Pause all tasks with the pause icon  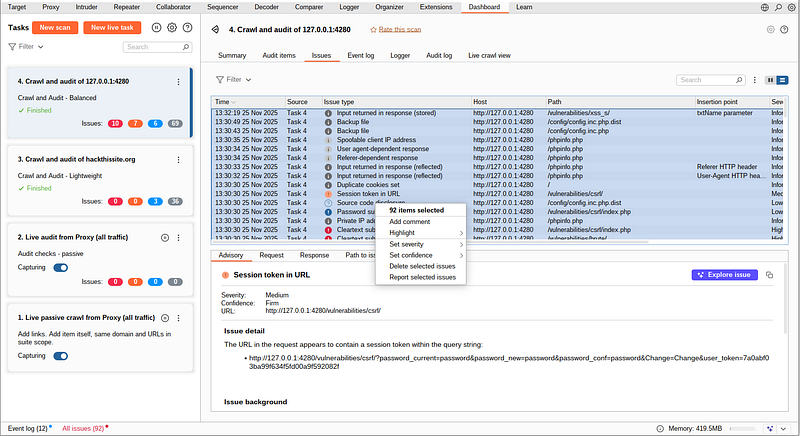(157, 28)
